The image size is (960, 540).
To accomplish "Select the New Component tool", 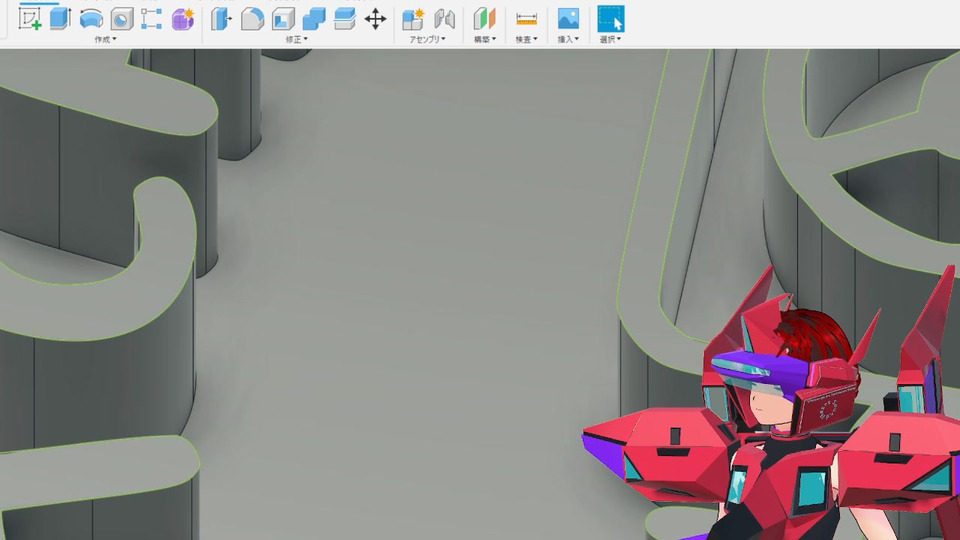I will 413,19.
